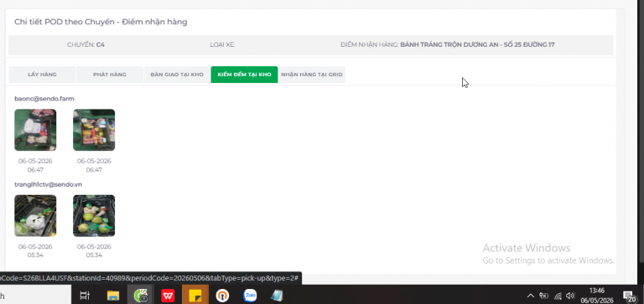Switch to NHẬN HÀNG TẠI GRID tab
644x304 pixels.
[x=312, y=75]
